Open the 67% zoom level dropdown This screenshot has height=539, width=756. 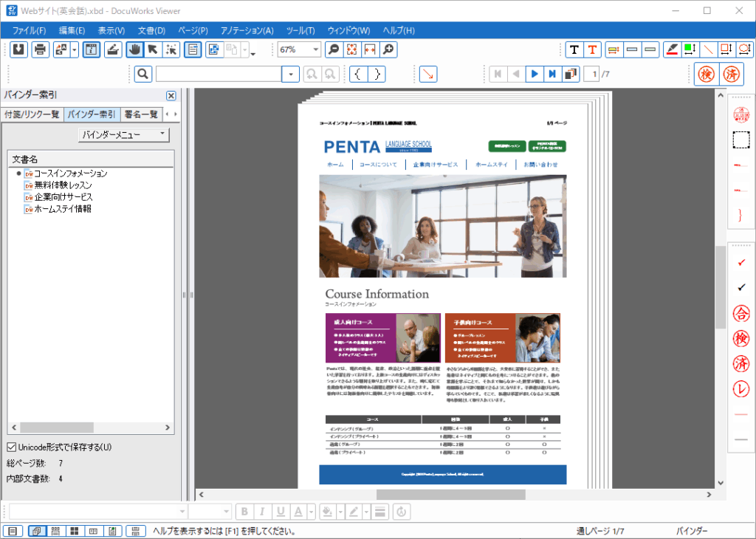pyautogui.click(x=316, y=49)
